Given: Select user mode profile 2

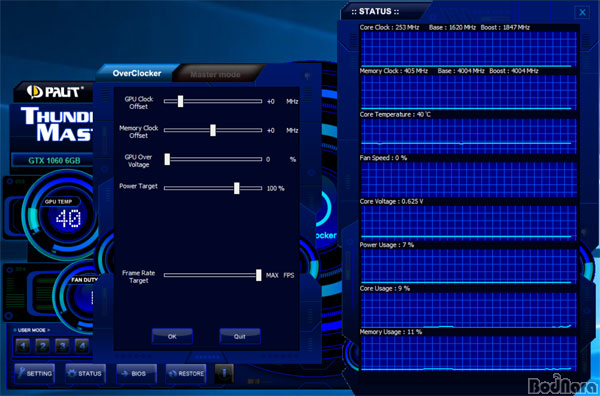Looking at the screenshot, I should coord(42,347).
